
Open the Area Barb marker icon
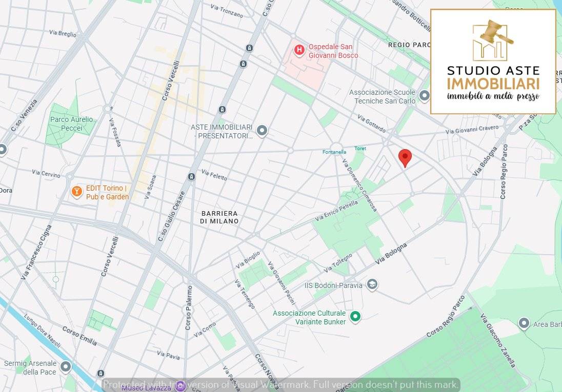pos(524,324)
